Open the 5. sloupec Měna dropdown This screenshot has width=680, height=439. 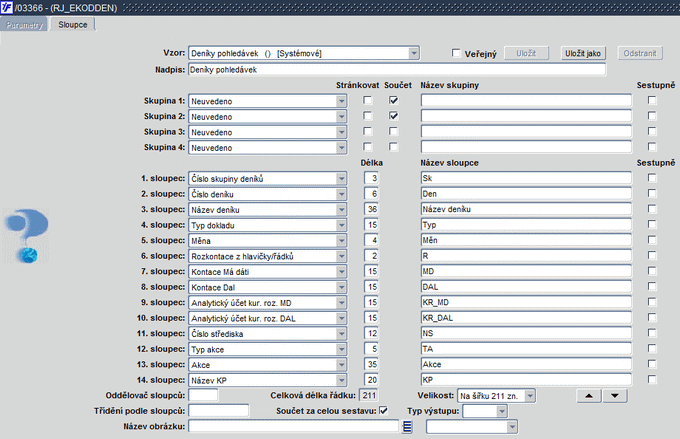pyautogui.click(x=341, y=240)
